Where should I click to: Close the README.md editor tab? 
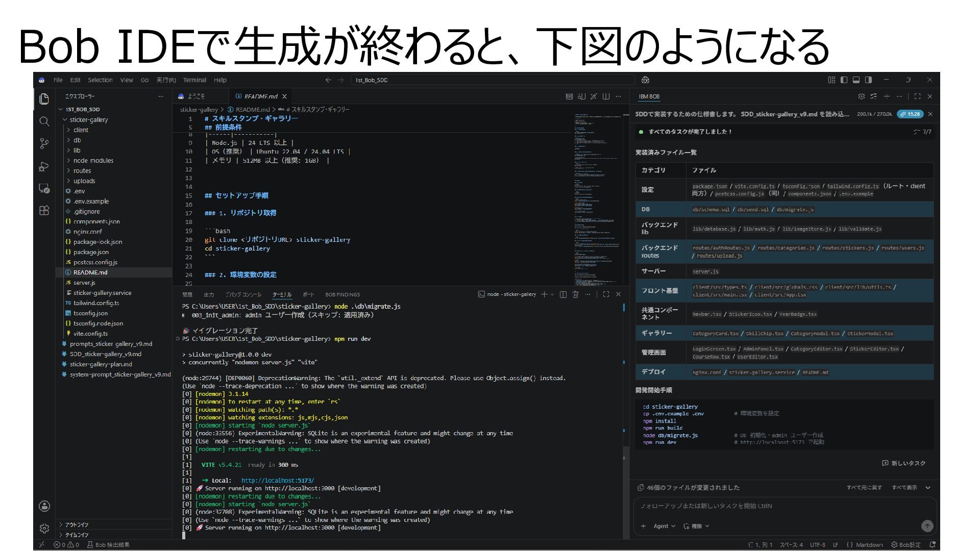point(284,96)
